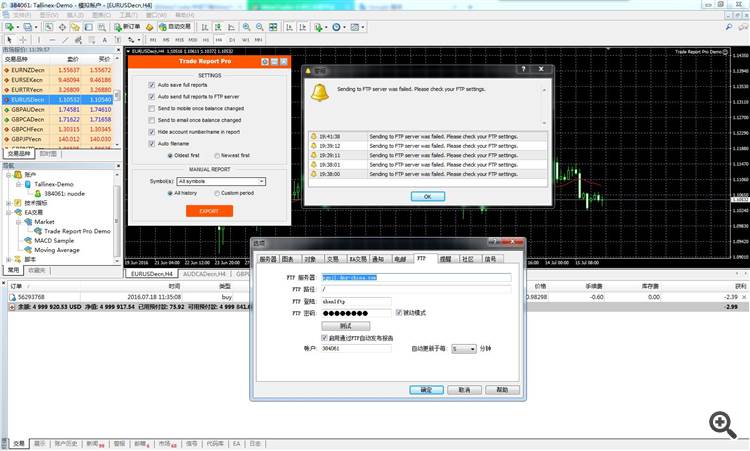Open the Strategy Tester icon
Screen dimensions: 750x451
click(101, 27)
